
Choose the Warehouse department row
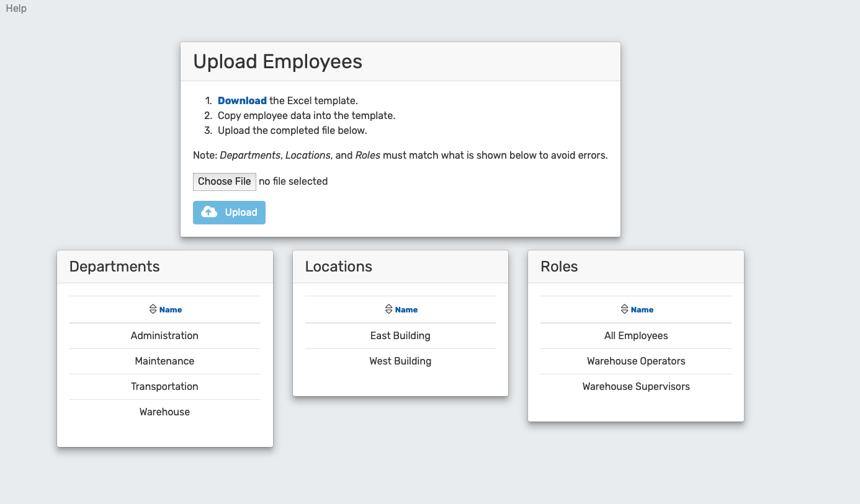click(x=164, y=412)
